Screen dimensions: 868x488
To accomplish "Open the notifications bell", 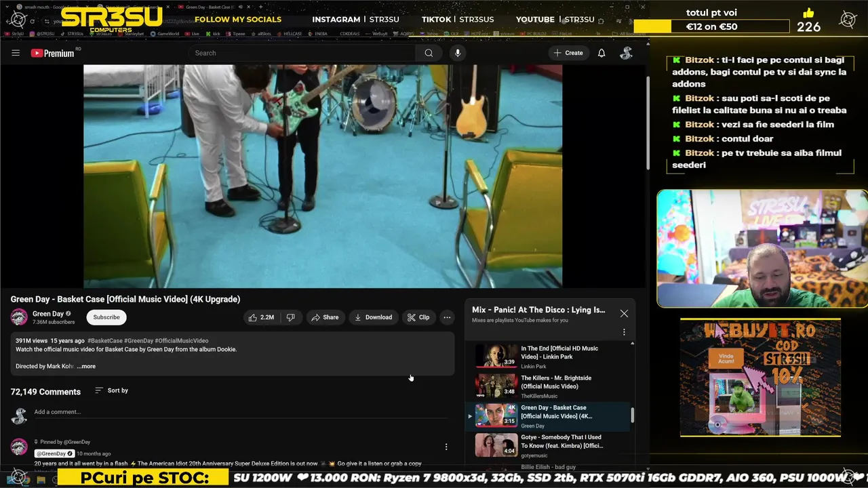I will point(601,53).
